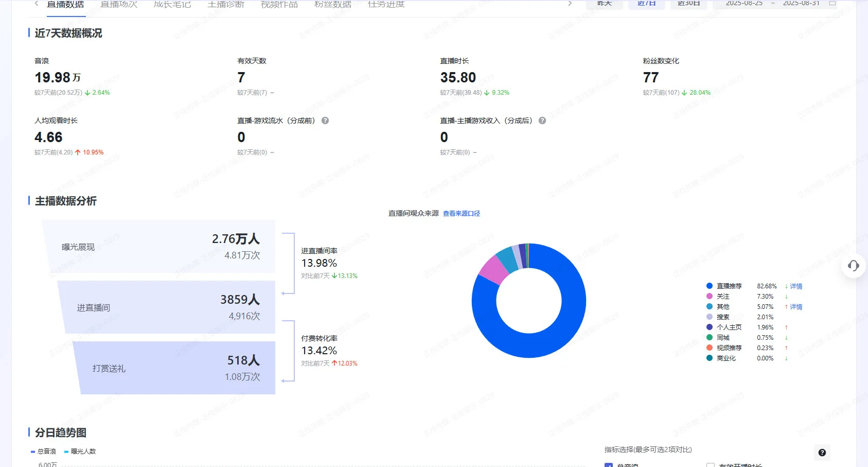Click the help icon beside 直播-主播游戏收入（分成后）

[542, 121]
